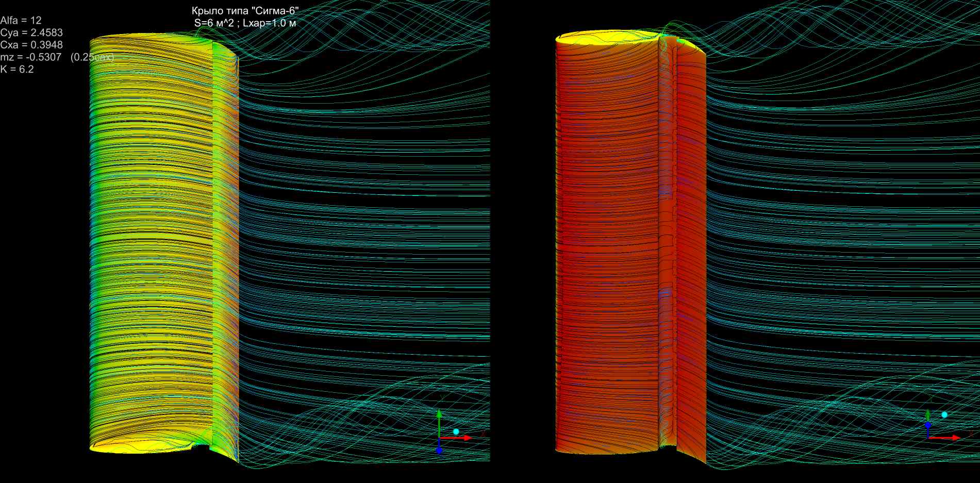980x483 pixels.
Task: Click the "S=6 м^2 ; Lхар=1.0 м" subtitle
Action: (x=245, y=23)
